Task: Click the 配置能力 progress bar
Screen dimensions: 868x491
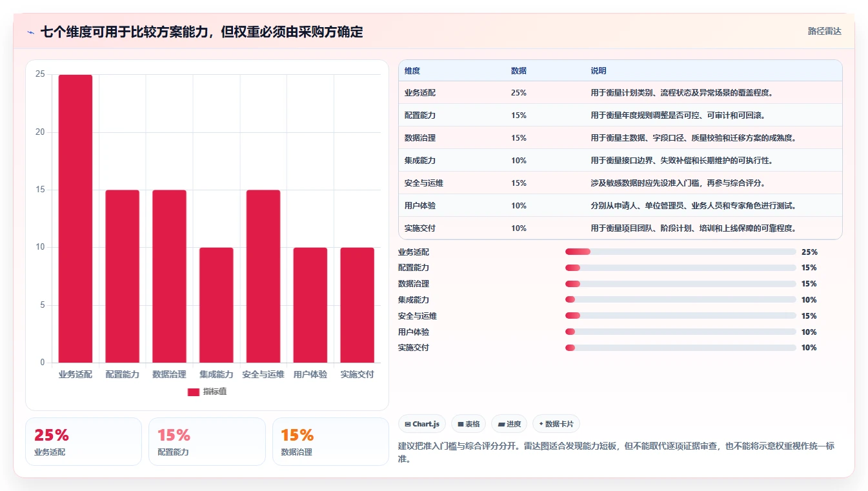Action: point(680,268)
